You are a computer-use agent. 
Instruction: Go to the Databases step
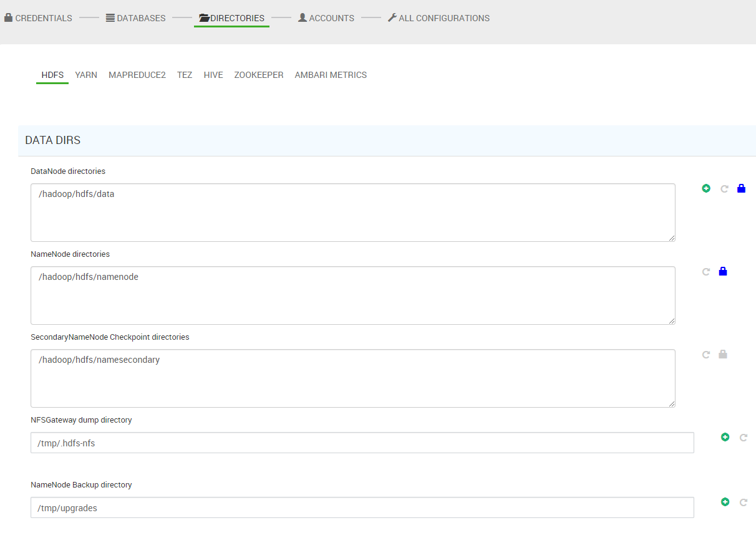point(135,18)
